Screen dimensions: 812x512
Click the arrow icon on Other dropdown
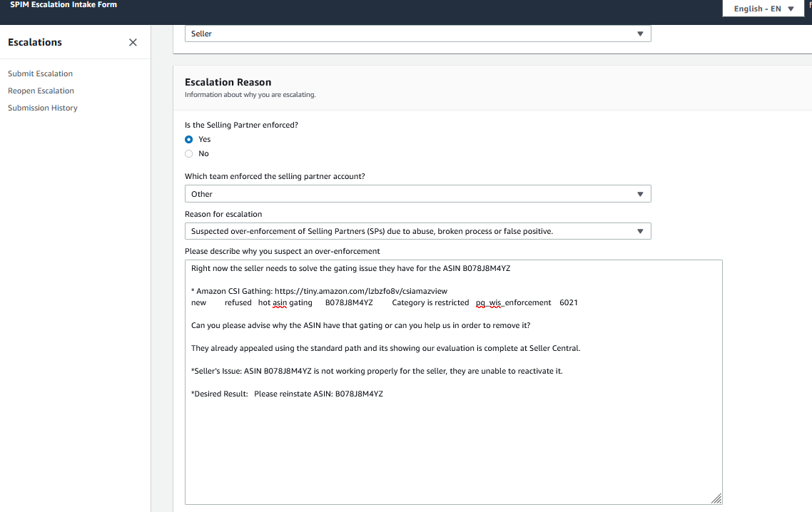click(x=640, y=194)
